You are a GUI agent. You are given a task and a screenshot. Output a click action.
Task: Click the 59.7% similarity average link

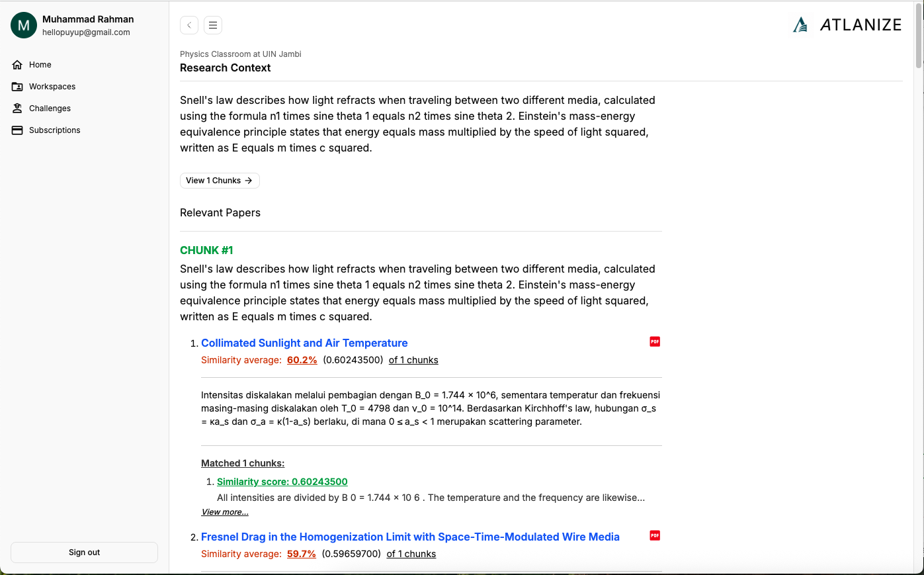click(x=302, y=554)
